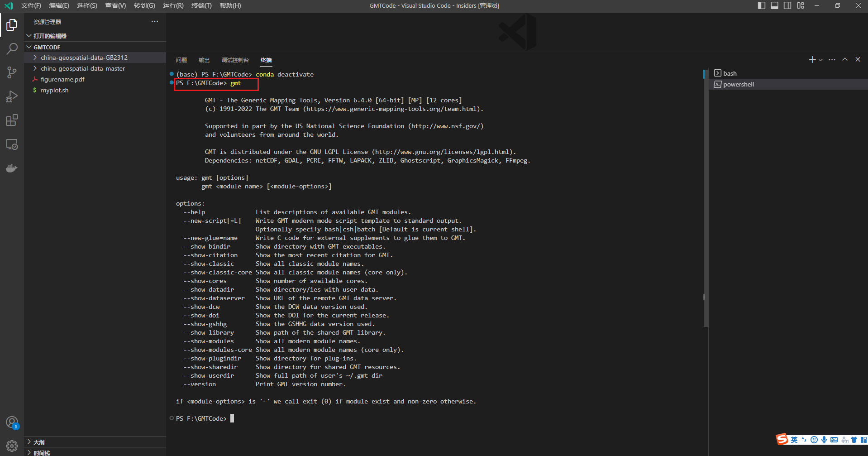Open the terminal panel more actions ellipsis
Viewport: 868px width, 456px height.
coord(832,60)
